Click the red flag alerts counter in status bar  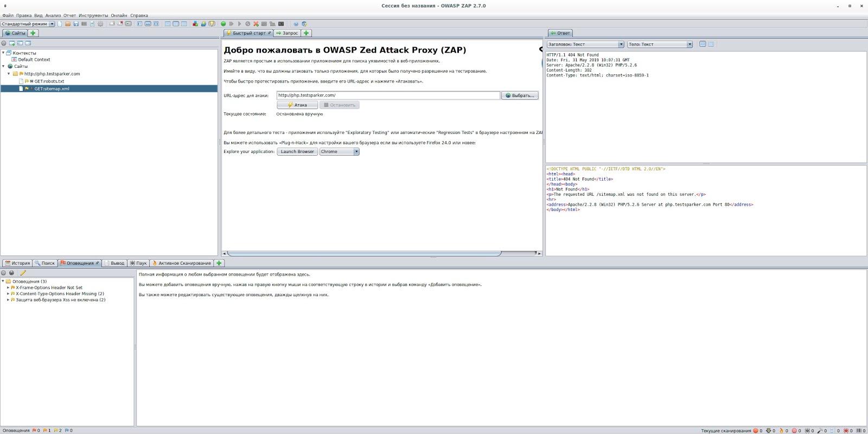[36, 430]
